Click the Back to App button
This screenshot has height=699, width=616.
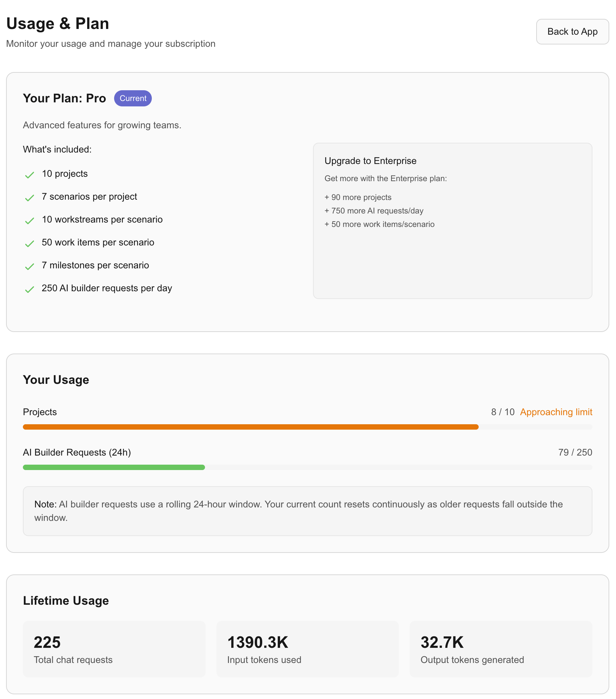point(573,32)
